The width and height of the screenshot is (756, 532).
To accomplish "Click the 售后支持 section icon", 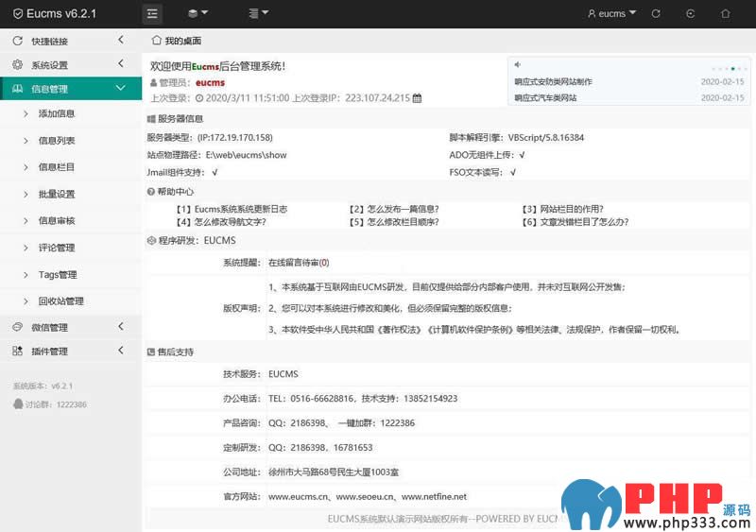I will click(151, 352).
